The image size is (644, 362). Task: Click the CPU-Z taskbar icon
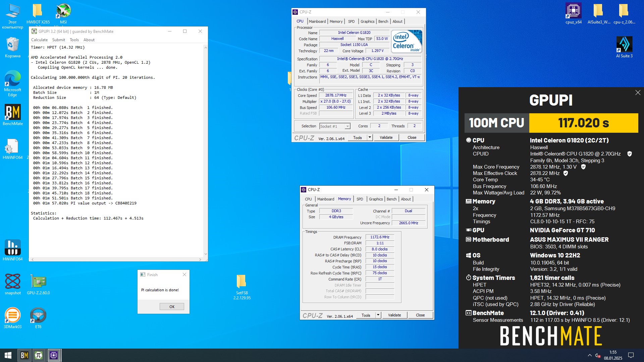[54, 355]
